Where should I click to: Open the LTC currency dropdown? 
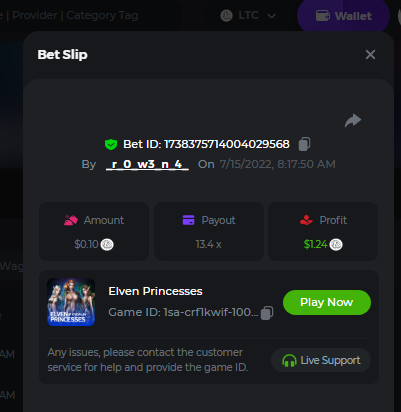click(x=248, y=15)
